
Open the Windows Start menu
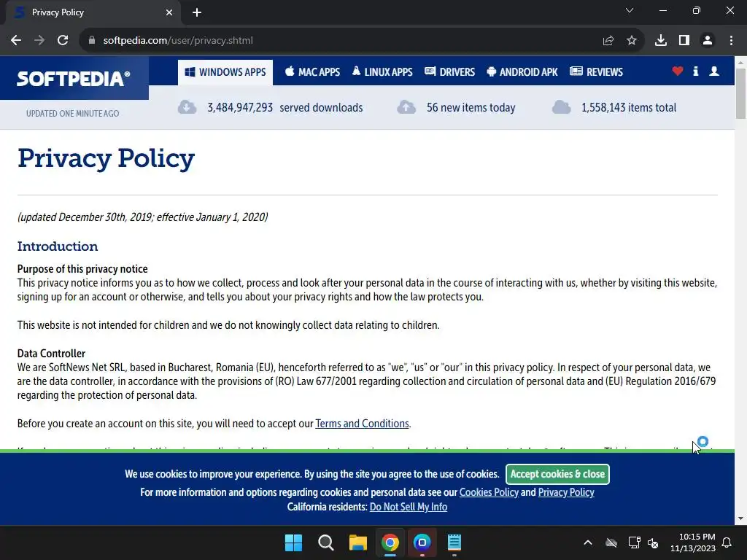293,542
